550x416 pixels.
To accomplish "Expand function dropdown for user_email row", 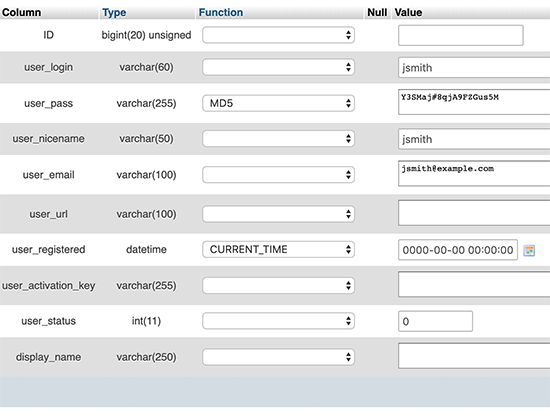I will pos(279,175).
